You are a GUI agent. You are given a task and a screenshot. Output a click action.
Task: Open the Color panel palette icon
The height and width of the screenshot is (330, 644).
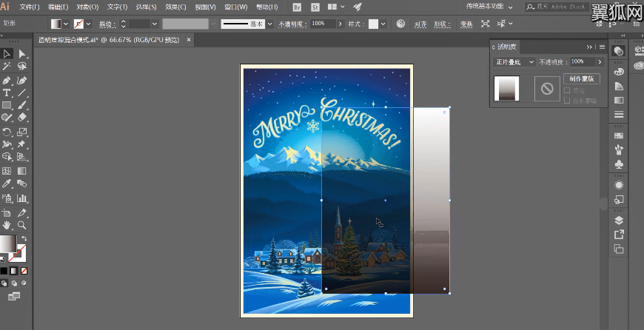pyautogui.click(x=619, y=72)
